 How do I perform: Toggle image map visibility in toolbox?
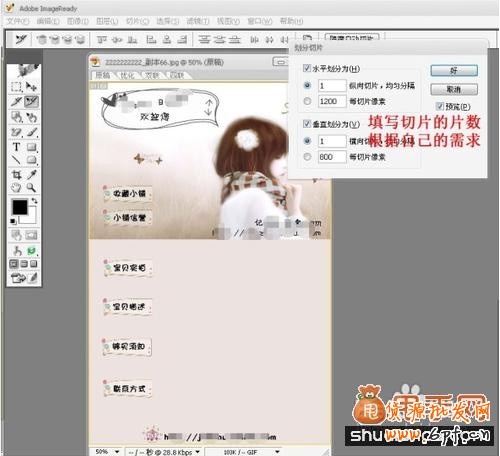pyautogui.click(x=16, y=235)
